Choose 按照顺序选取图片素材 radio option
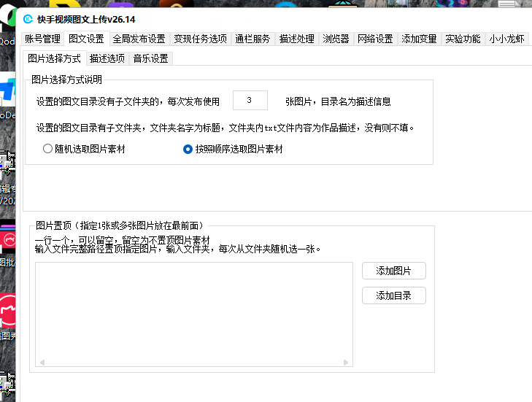Image resolution: width=532 pixels, height=402 pixels. tap(233, 149)
